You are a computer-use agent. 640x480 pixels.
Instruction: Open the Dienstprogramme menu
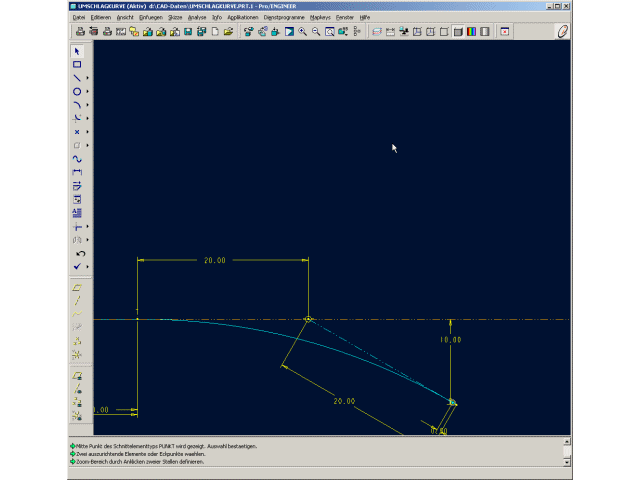(x=284, y=18)
